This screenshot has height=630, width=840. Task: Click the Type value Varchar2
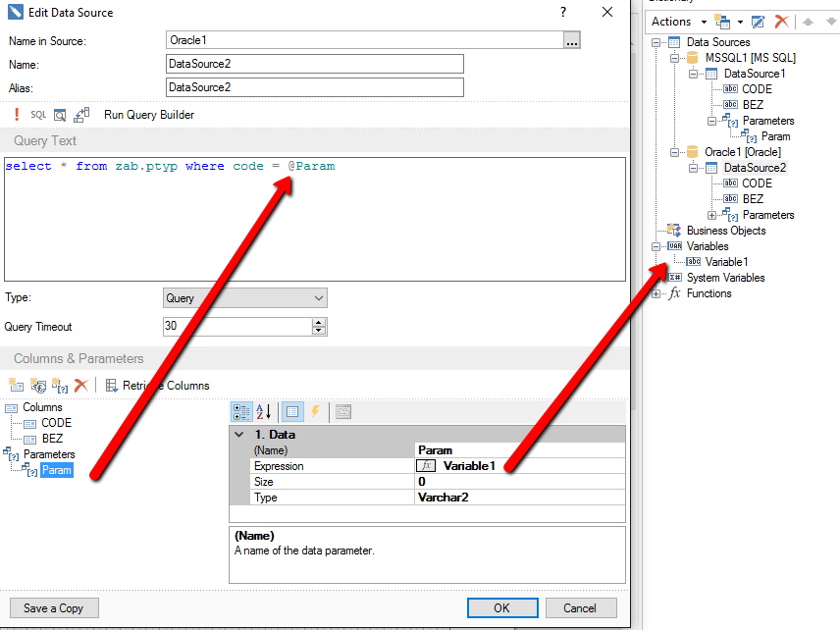pyautogui.click(x=520, y=498)
